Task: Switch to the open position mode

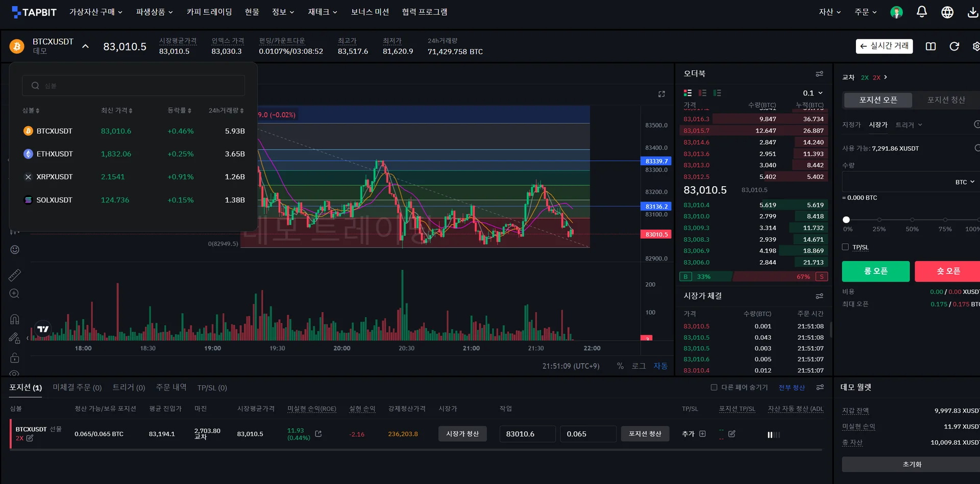Action: tap(878, 100)
